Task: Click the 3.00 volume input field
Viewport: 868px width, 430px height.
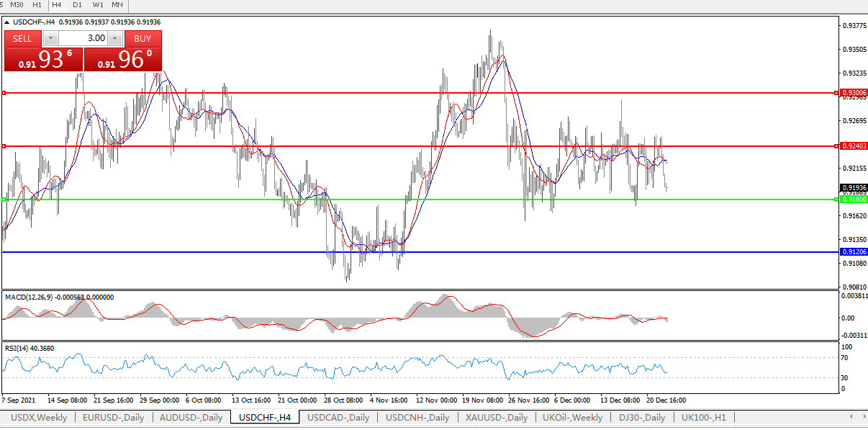Action: 83,38
